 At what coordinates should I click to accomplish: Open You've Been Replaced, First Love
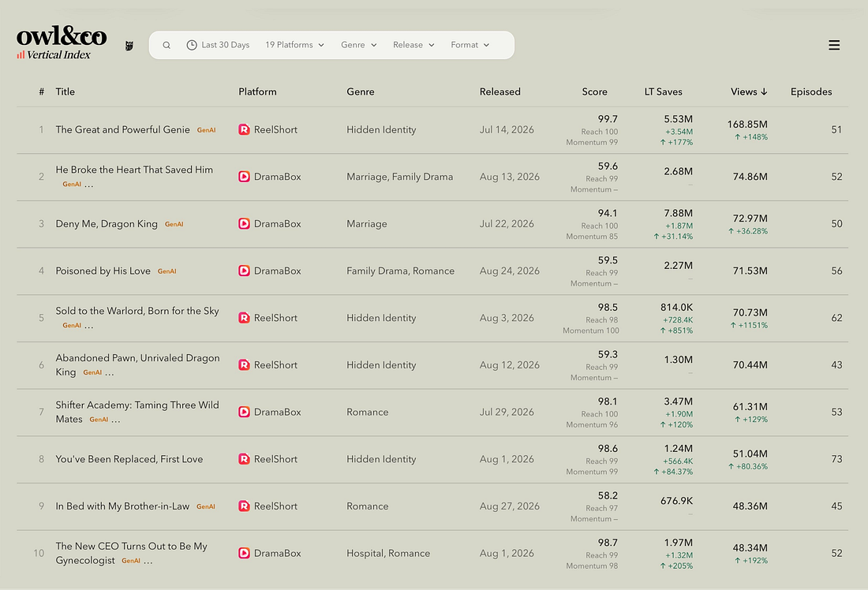[129, 459]
